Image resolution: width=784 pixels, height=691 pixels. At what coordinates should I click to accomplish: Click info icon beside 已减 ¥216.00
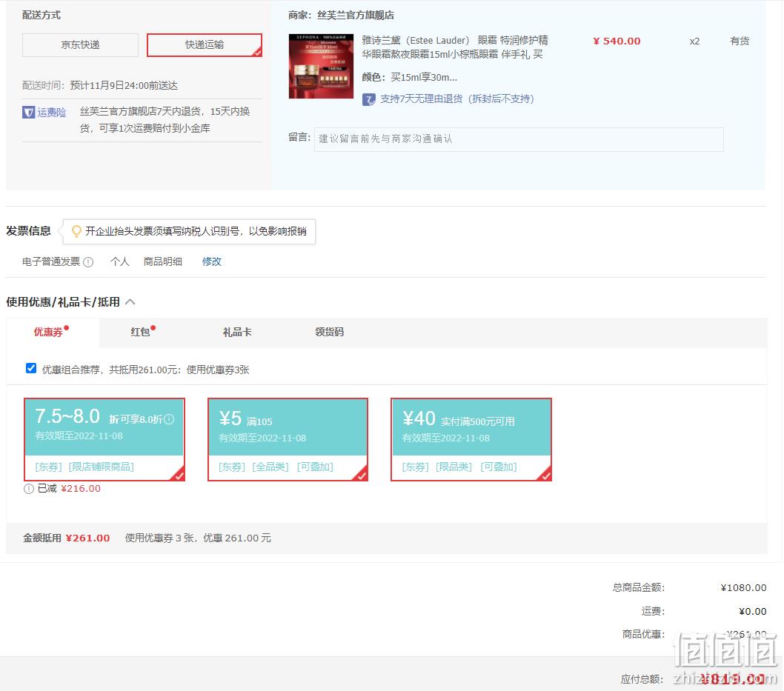(28, 489)
